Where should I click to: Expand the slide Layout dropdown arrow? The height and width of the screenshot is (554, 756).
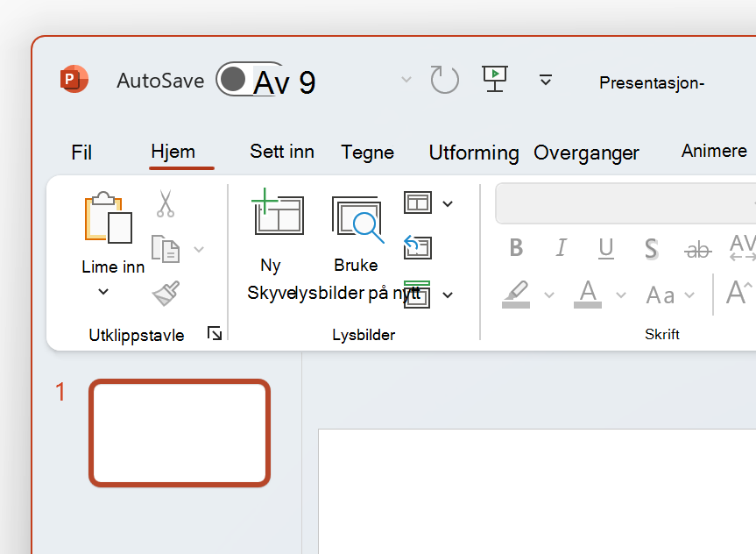click(x=448, y=204)
